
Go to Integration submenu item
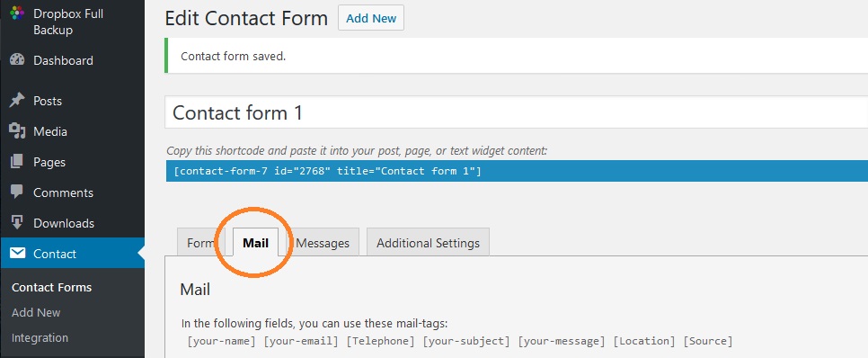pyautogui.click(x=40, y=337)
